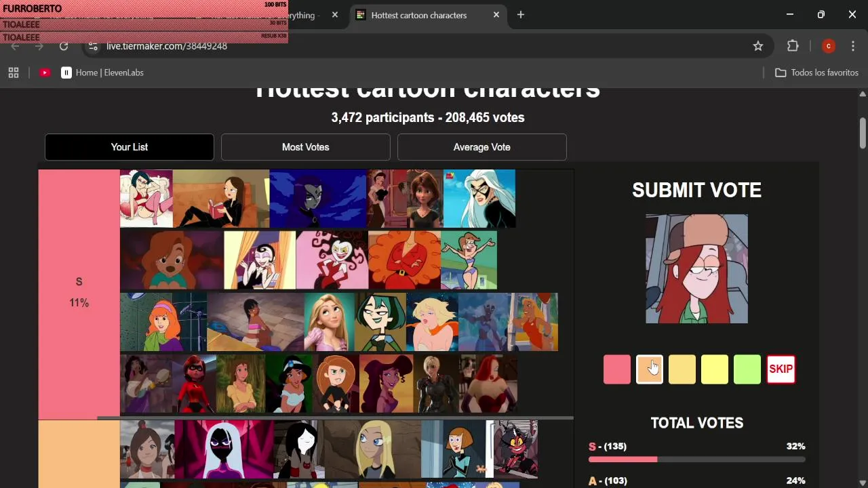Open the Todos los favoritos folder

816,73
